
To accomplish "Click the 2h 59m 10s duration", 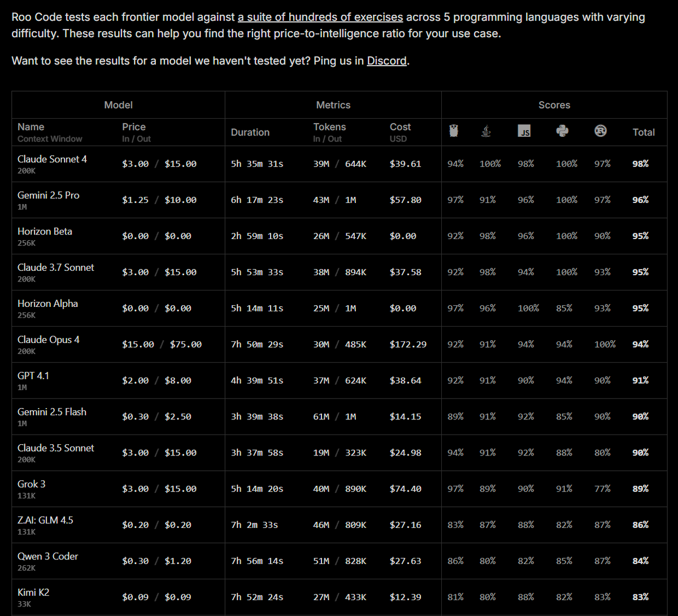I will pos(257,236).
